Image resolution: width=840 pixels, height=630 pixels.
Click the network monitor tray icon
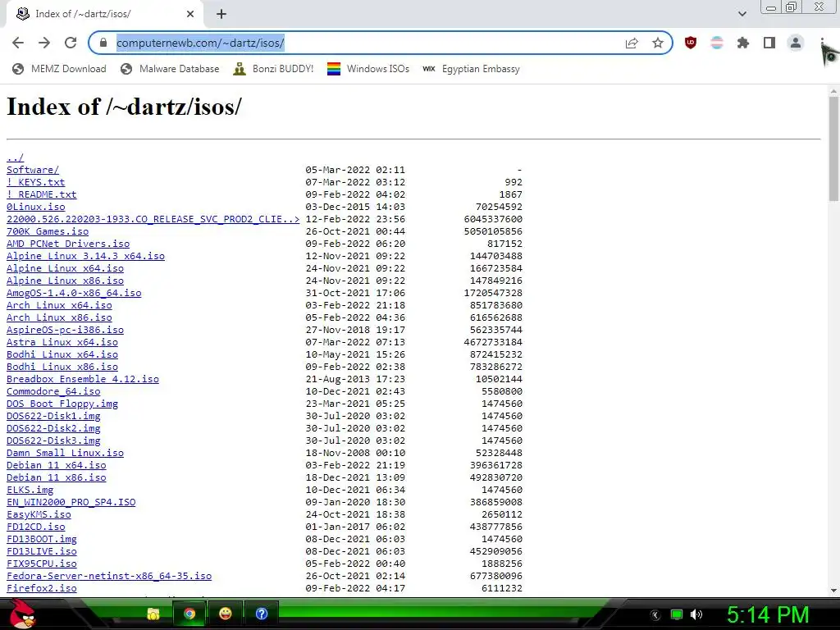[x=677, y=615]
